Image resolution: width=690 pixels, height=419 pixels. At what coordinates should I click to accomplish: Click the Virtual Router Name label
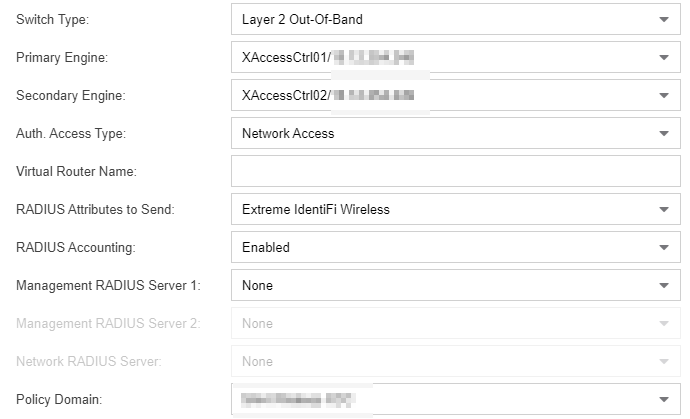(76, 171)
